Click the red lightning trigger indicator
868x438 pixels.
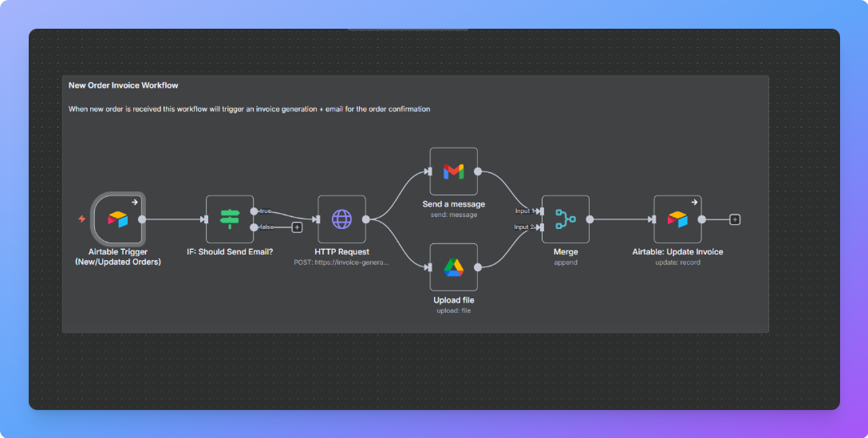82,219
